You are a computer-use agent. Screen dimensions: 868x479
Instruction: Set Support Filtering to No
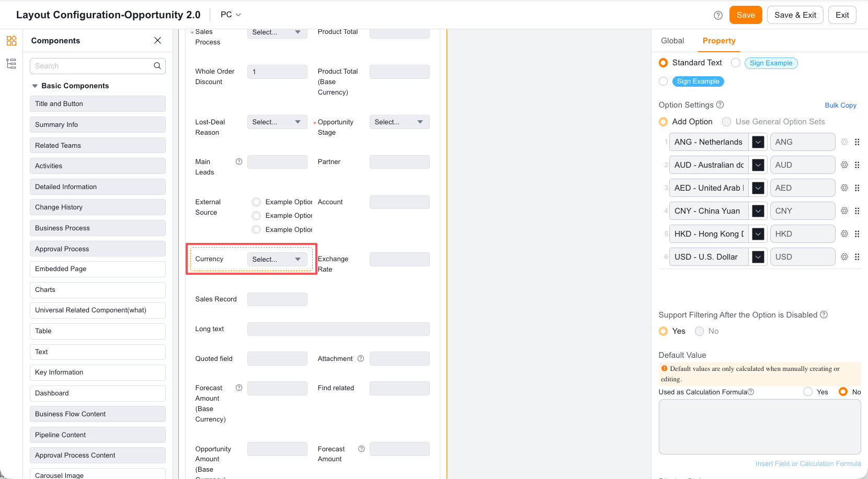tap(700, 331)
